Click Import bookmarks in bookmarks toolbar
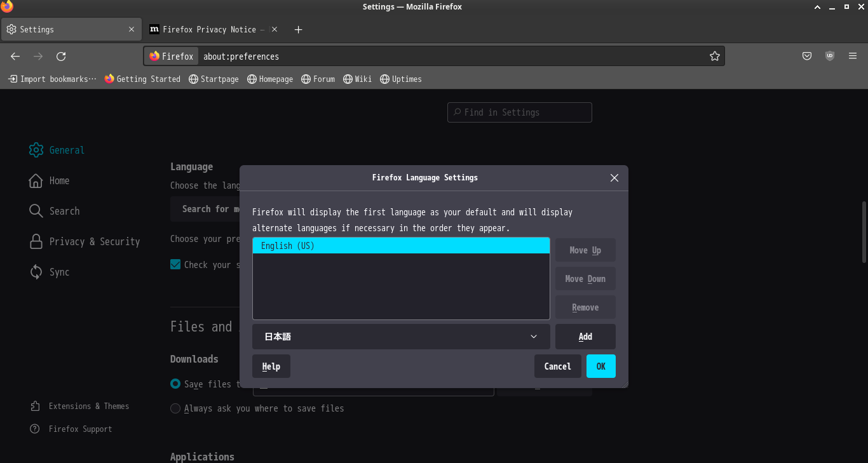 [53, 79]
